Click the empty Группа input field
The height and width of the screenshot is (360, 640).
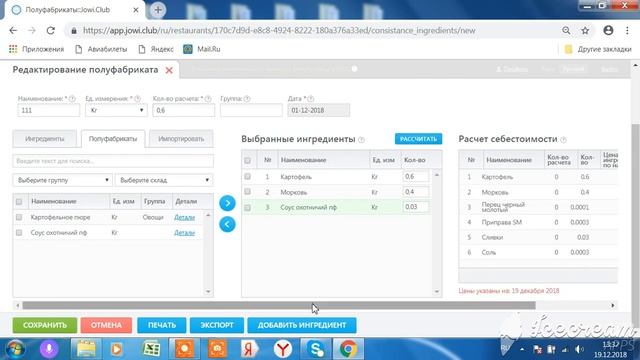251,110
